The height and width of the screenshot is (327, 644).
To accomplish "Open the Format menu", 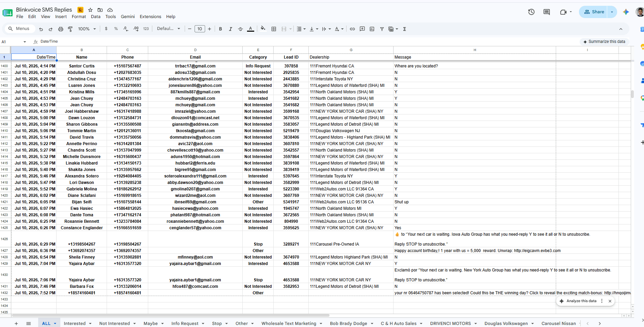I will click(79, 17).
